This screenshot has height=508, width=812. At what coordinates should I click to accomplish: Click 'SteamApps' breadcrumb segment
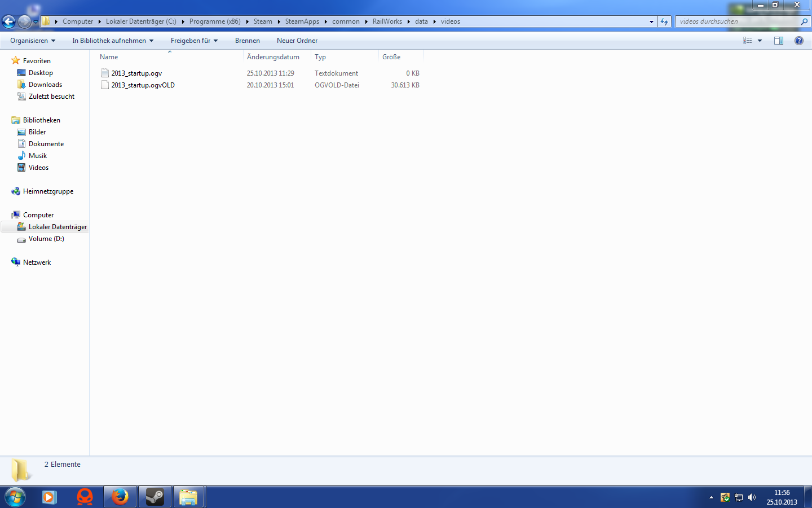[x=302, y=21]
